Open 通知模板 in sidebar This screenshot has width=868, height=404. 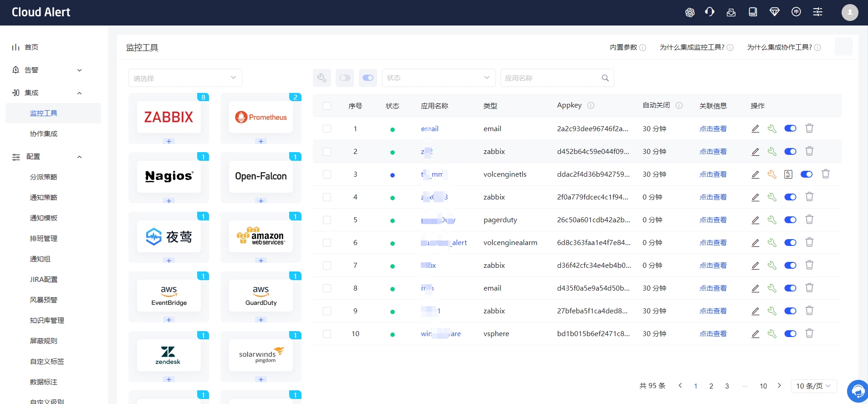44,218
